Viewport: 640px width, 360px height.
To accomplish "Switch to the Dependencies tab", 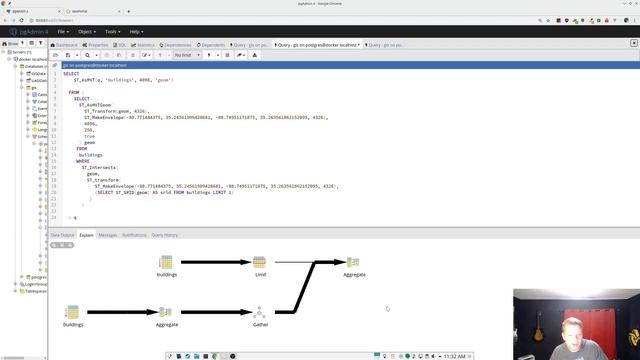I will pyautogui.click(x=175, y=45).
